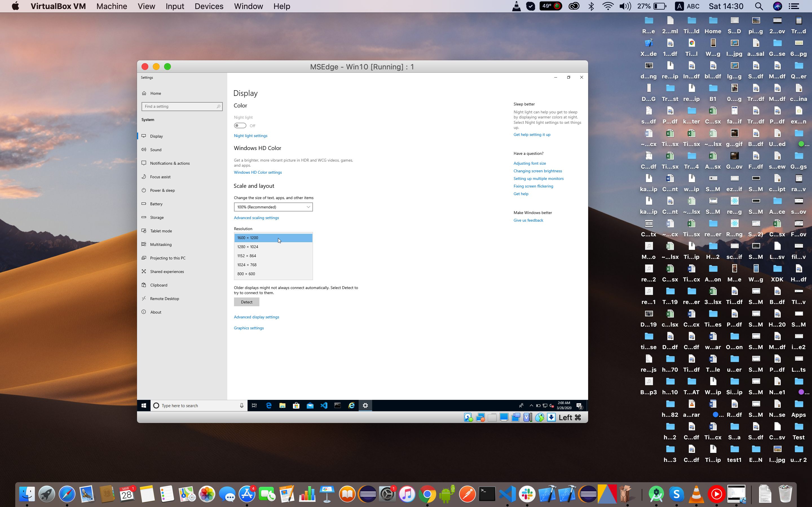Go to Settings Home
Image resolution: width=812 pixels, height=507 pixels.
coord(182,93)
